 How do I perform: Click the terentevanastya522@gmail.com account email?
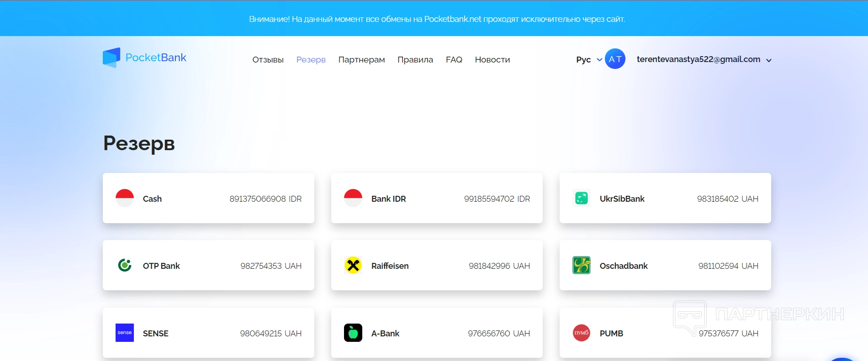699,59
